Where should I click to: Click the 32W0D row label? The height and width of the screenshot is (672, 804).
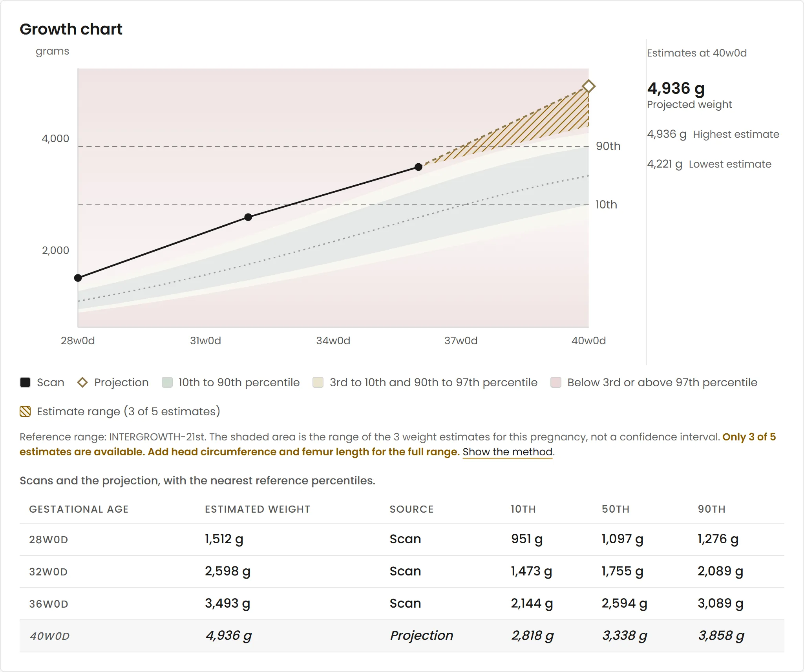48,572
